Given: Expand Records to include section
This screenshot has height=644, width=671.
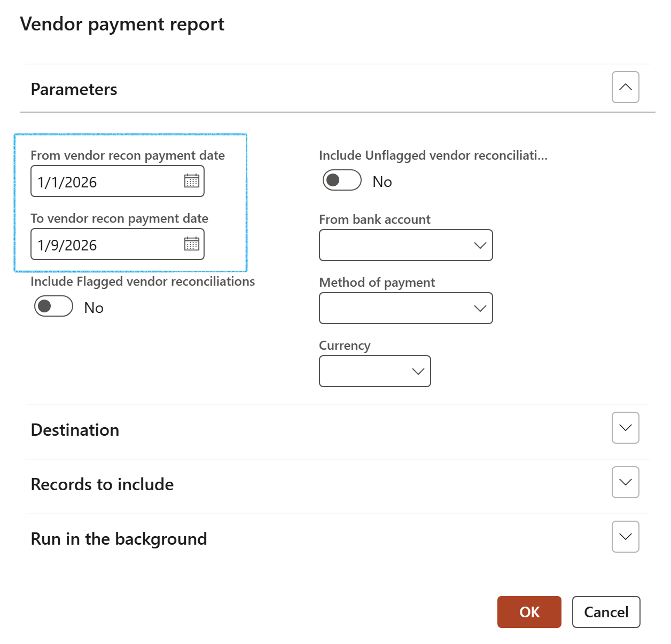Looking at the screenshot, I should [x=625, y=482].
